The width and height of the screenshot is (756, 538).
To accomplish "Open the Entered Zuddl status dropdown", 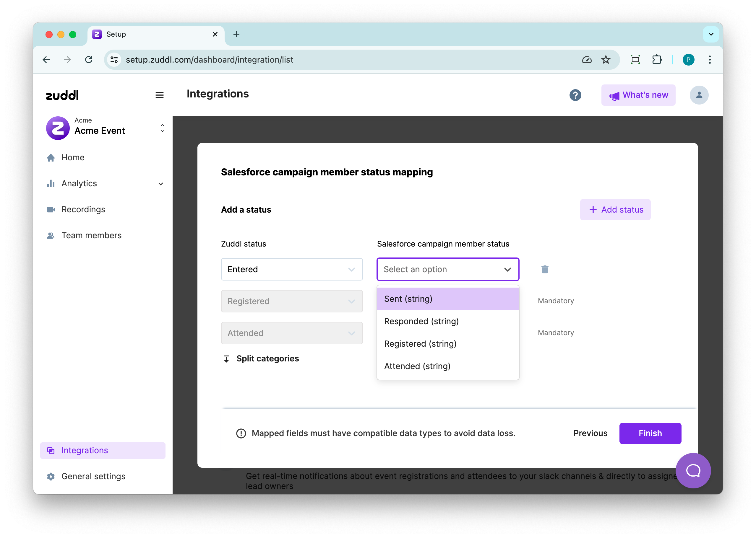I will pyautogui.click(x=292, y=269).
